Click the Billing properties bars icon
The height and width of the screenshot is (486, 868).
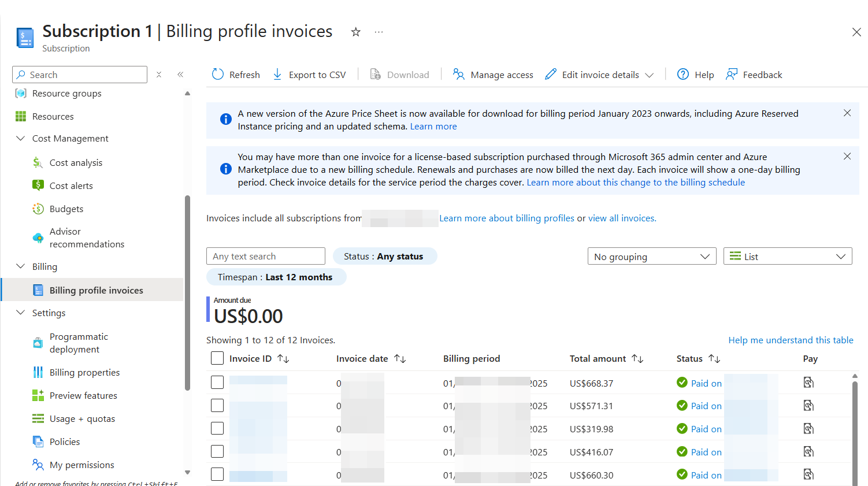tap(38, 372)
